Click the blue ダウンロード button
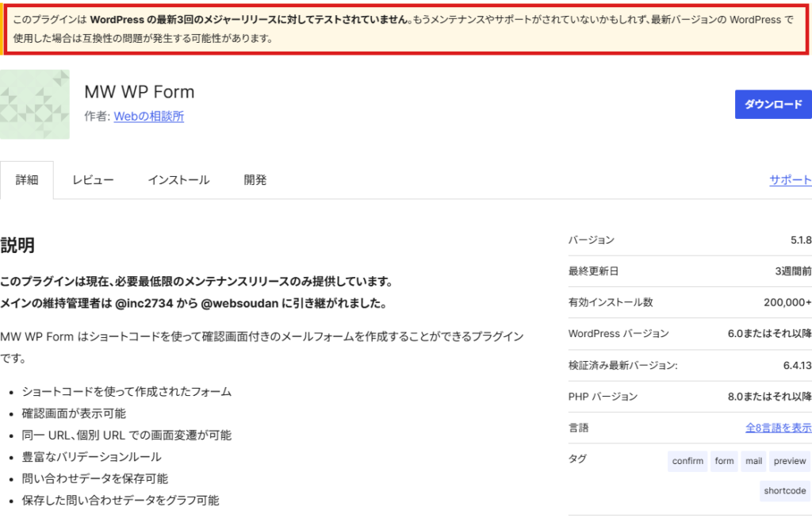Viewport: 812px width, 522px height. coord(773,104)
